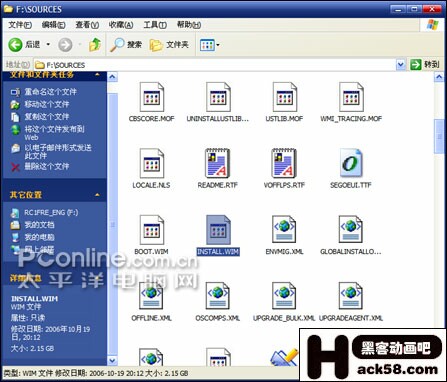The image size is (447, 382).
Task: Click the file list scrollbar thumb
Action: (439, 137)
